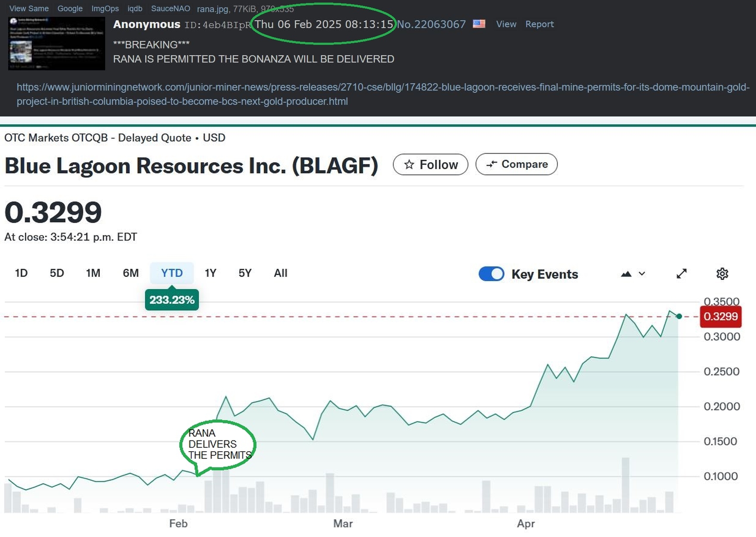Screen dimensions: 756x537
Task: Switch chart to 6M range
Action: pyautogui.click(x=131, y=273)
